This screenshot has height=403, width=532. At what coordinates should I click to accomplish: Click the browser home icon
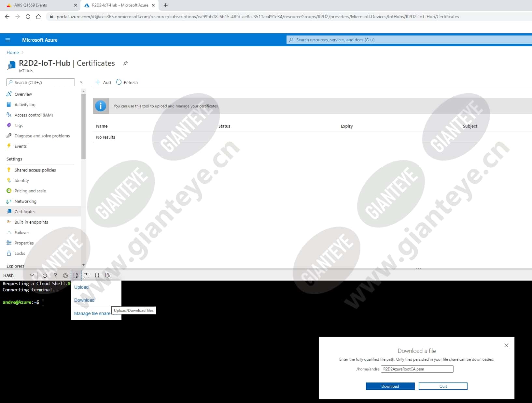(38, 17)
